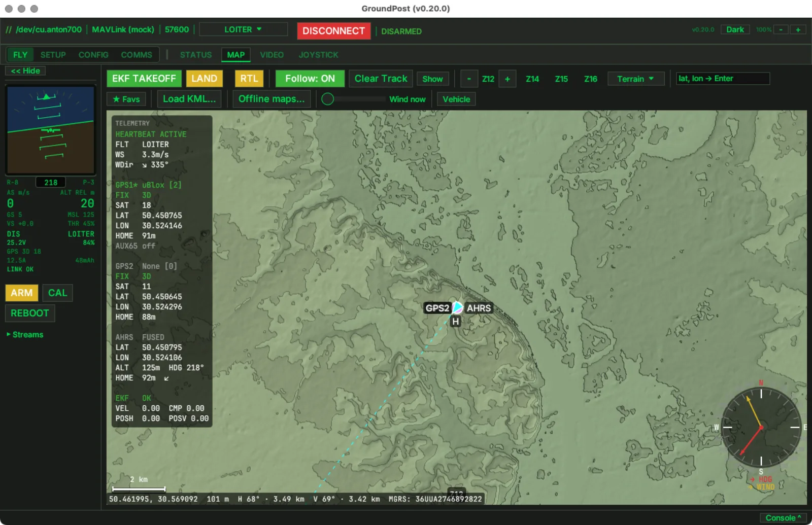Click the yellow LAND button
The height and width of the screenshot is (525, 812).
205,79
